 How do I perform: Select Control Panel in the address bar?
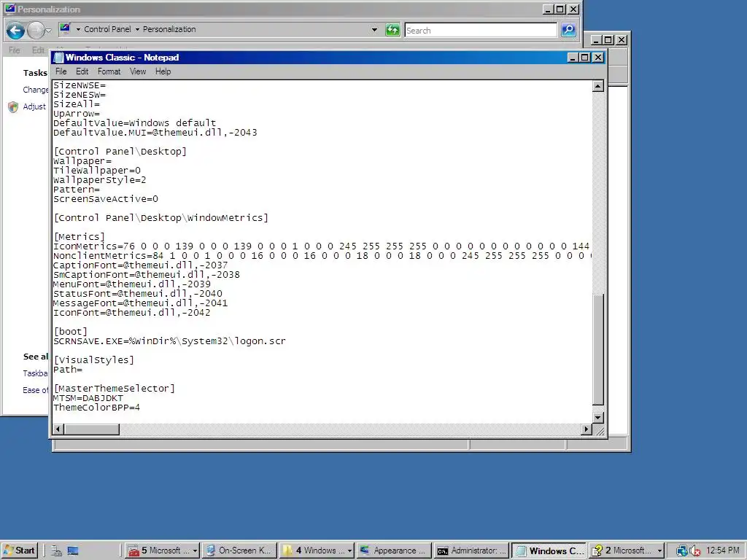(107, 29)
